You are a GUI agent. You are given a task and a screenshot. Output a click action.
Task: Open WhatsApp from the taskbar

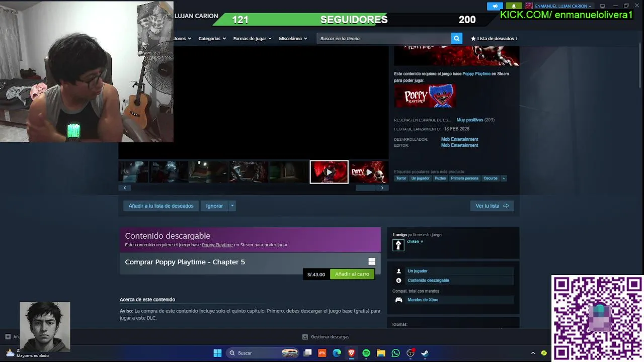pos(395,353)
